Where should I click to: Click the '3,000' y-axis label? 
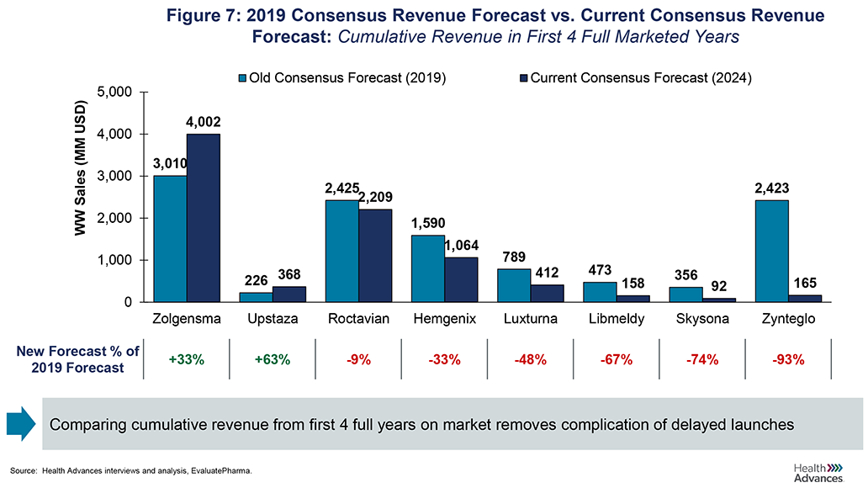114,176
